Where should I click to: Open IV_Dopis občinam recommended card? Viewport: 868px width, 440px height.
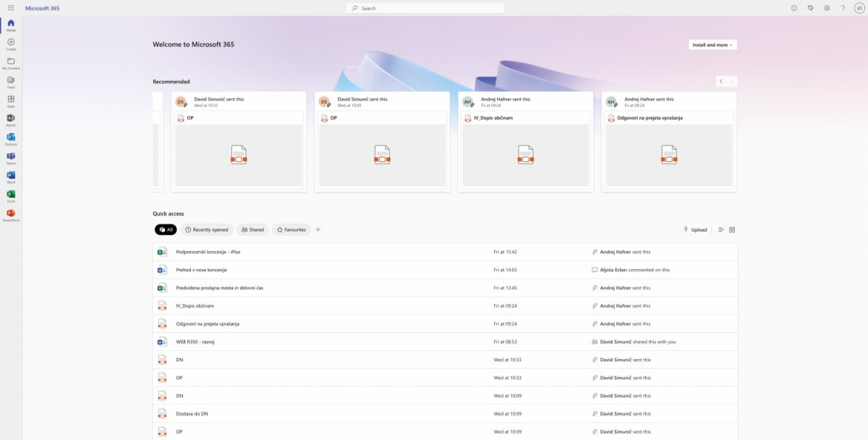click(526, 142)
